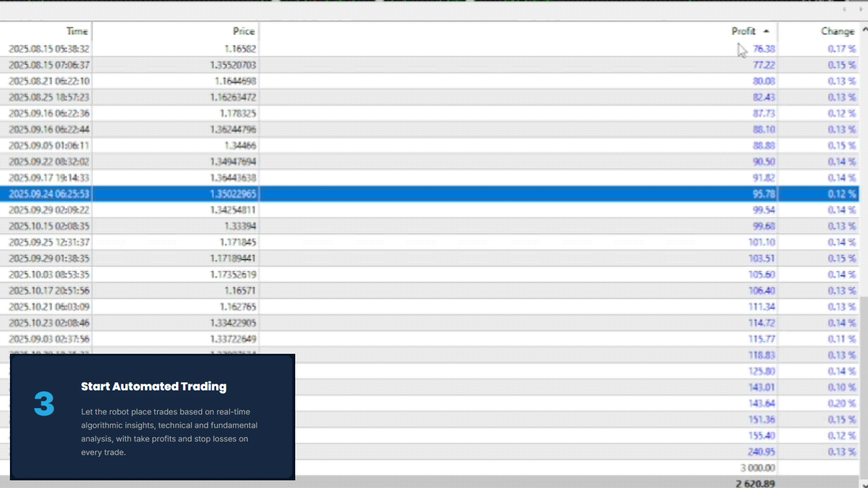Click the 240.95 profit row
The height and width of the screenshot is (488, 868).
[761, 451]
